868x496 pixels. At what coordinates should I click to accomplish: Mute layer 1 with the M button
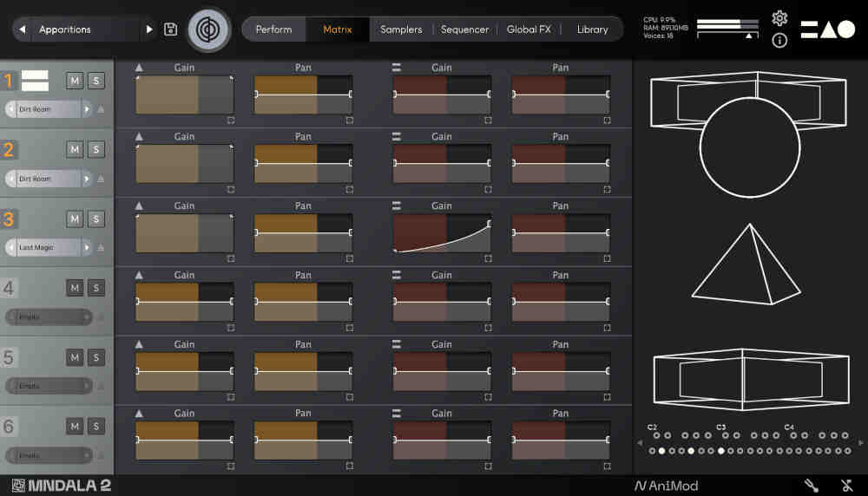tap(75, 81)
